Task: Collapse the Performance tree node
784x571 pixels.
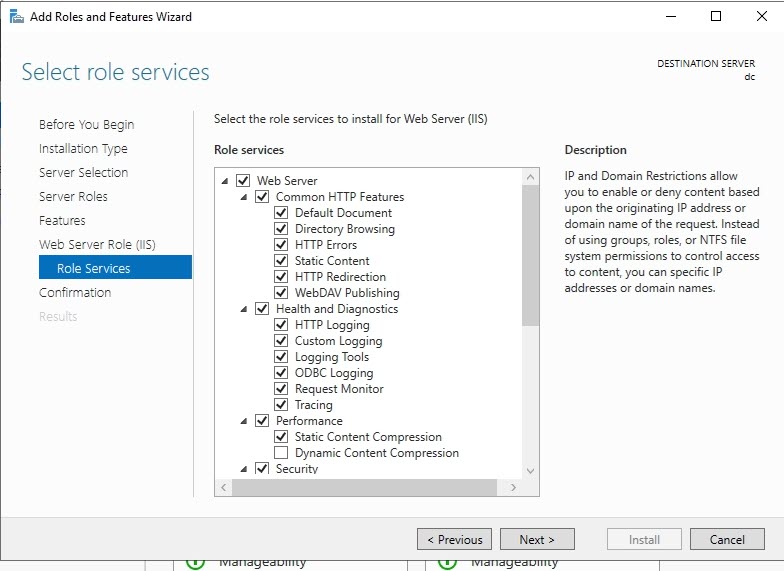Action: [244, 421]
